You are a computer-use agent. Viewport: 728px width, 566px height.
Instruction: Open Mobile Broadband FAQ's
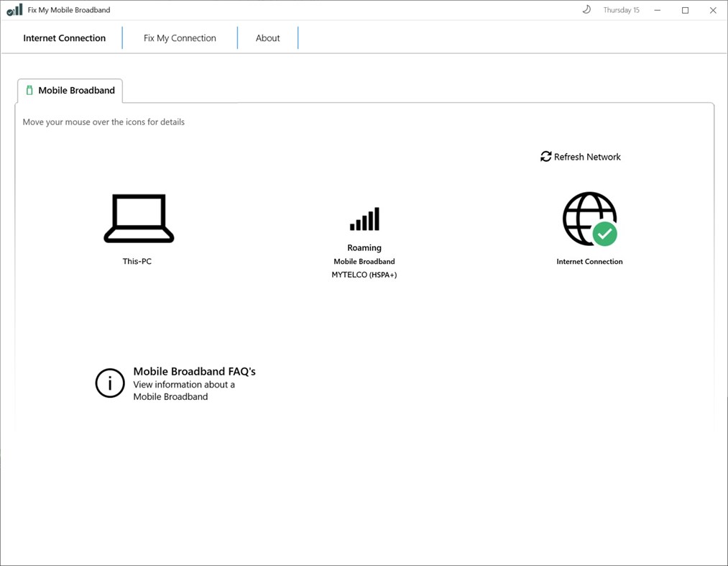194,371
